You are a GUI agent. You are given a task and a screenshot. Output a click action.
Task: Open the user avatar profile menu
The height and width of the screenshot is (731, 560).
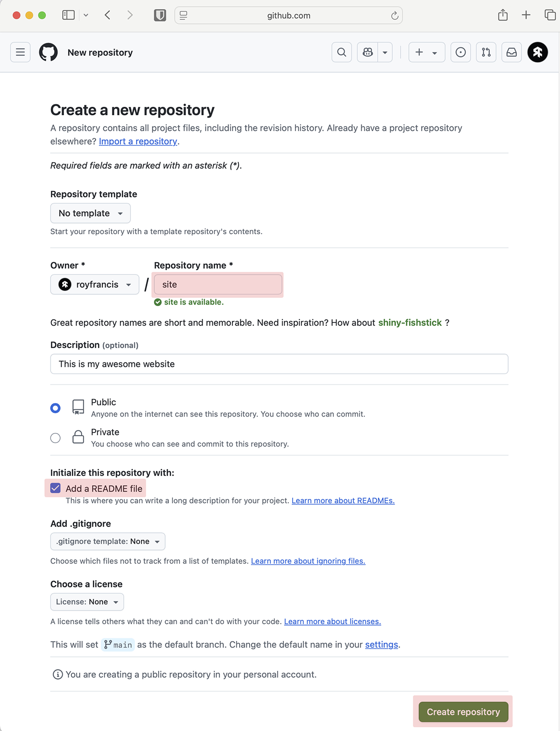coord(538,52)
